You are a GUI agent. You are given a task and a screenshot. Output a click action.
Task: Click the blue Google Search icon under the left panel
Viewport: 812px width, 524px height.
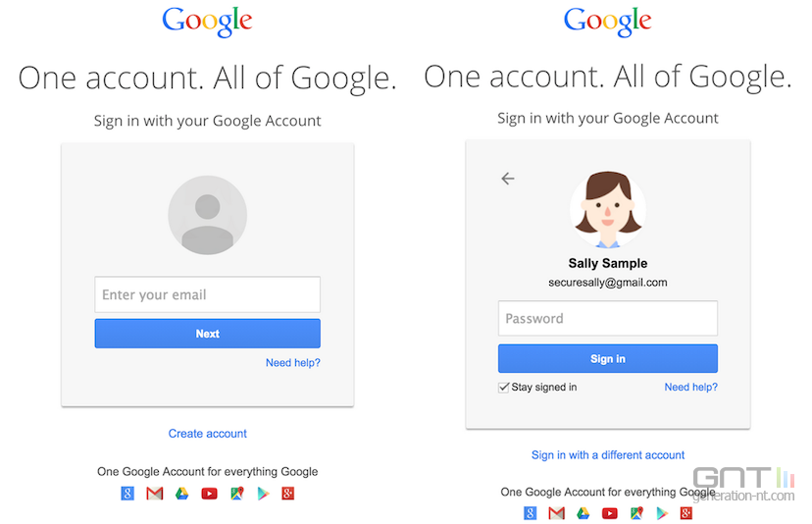(x=127, y=494)
